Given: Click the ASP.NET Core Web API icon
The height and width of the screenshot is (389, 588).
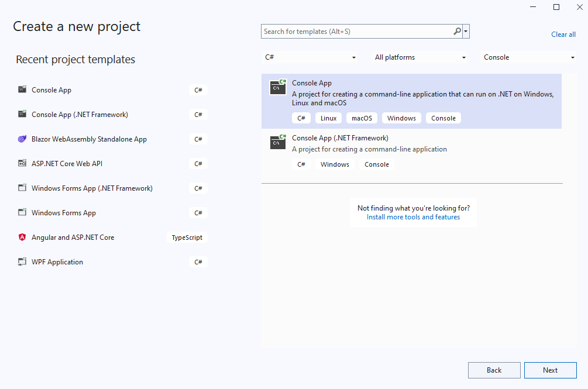Looking at the screenshot, I should [22, 164].
